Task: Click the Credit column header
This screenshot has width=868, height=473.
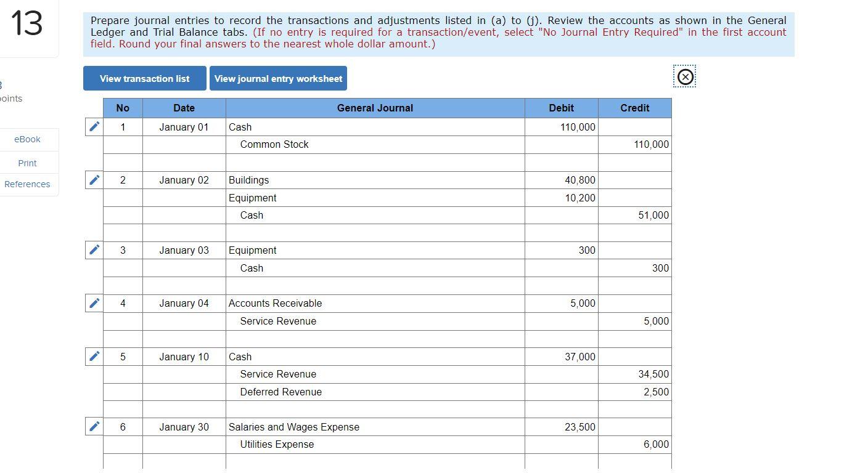Action: click(635, 108)
